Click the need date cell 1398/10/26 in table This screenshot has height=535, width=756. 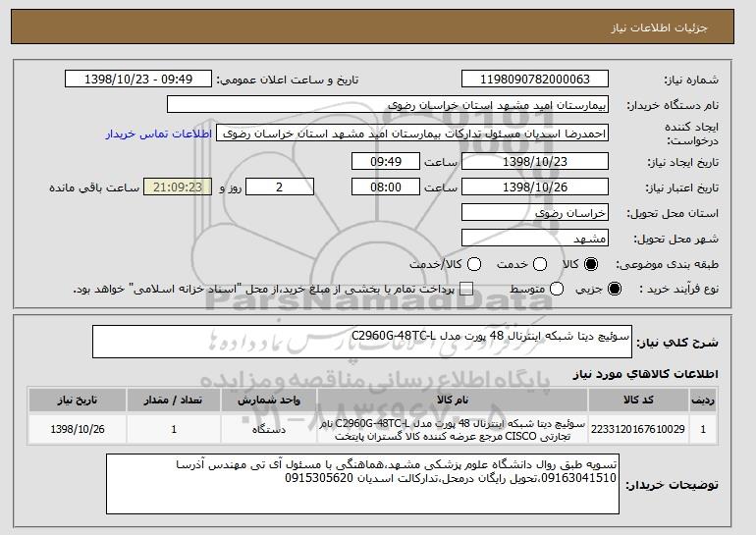coord(78,429)
